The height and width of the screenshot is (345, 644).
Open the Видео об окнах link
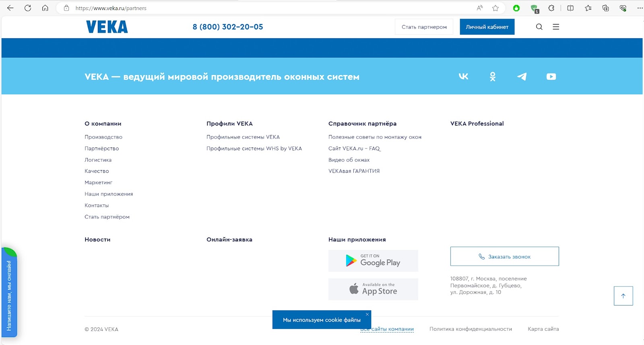click(349, 160)
